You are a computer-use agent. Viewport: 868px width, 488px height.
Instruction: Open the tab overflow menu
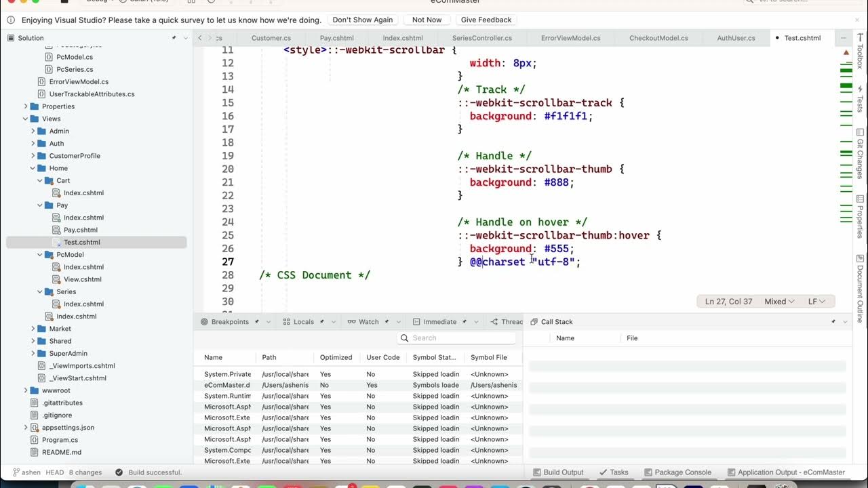click(x=844, y=38)
